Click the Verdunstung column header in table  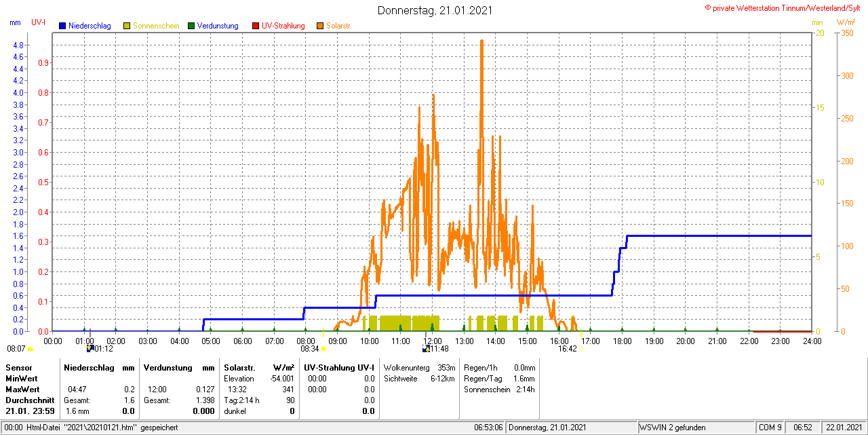(168, 367)
